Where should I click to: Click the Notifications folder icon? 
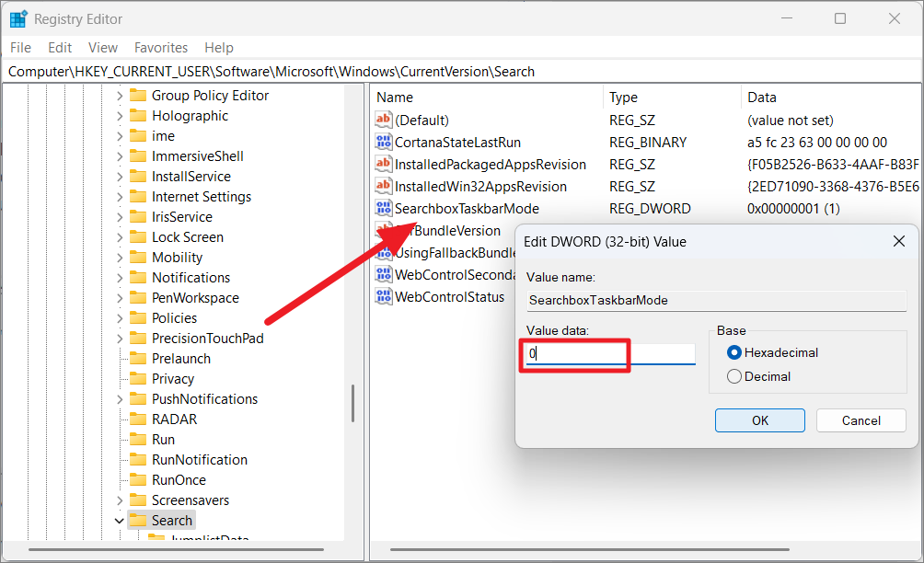138,278
